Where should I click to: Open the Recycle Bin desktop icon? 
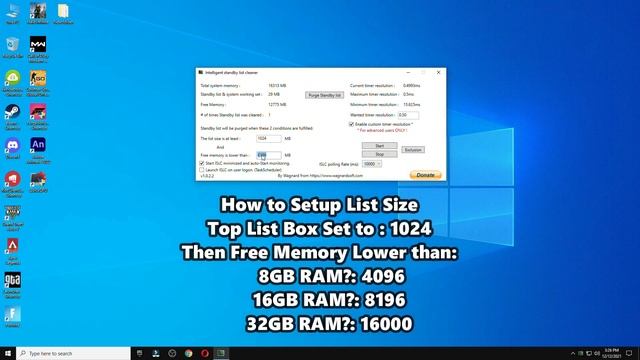tap(12, 47)
